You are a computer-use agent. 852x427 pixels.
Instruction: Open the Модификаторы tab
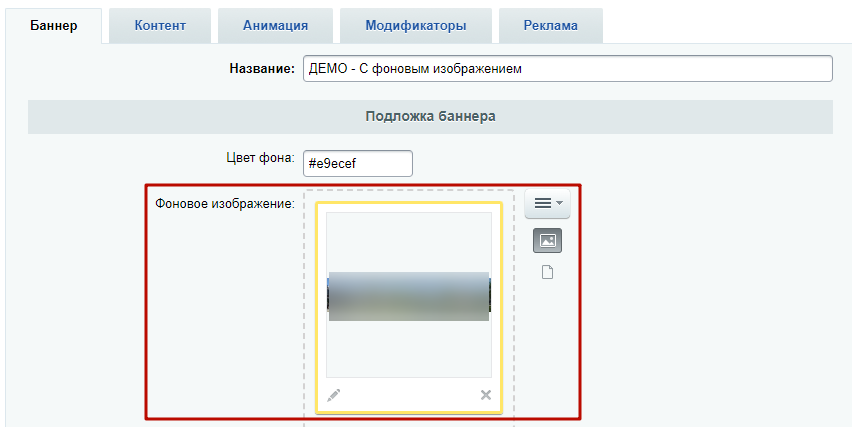[415, 26]
